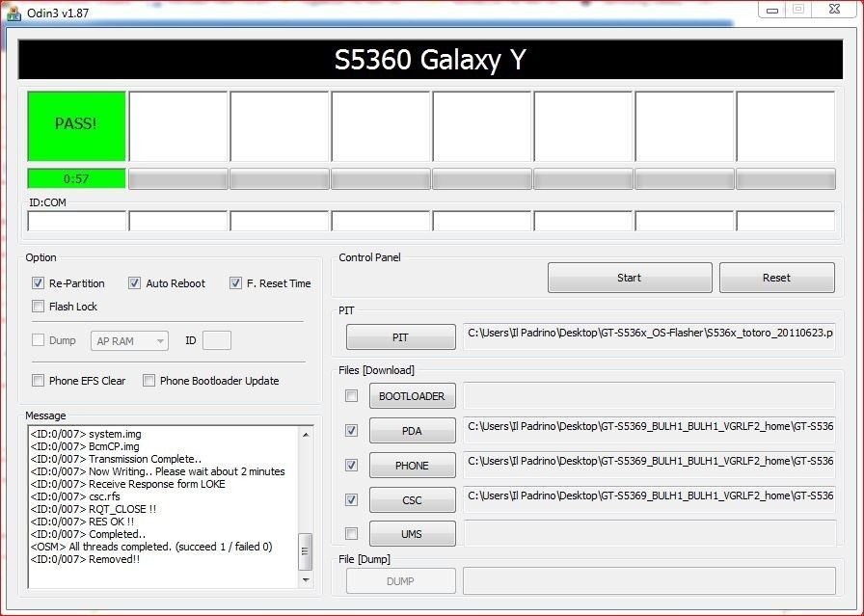Viewport: 864px width, 616px height.
Task: Click the PDA file button
Action: 412,431
